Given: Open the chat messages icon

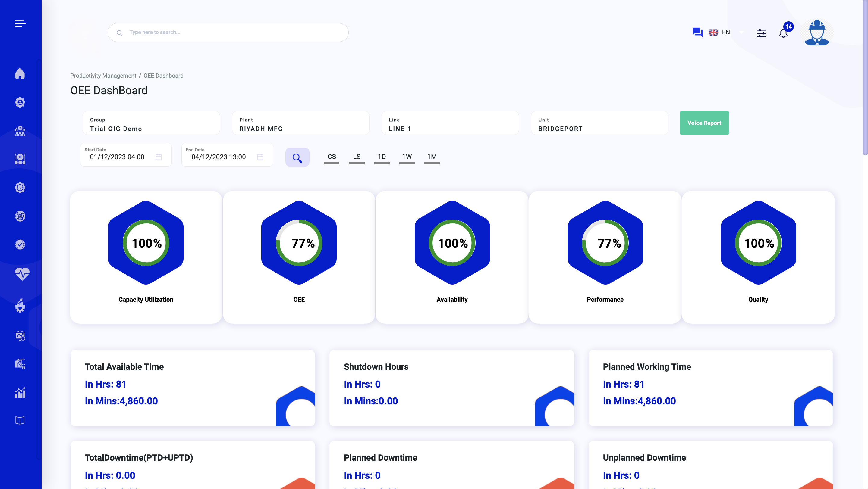Looking at the screenshot, I should (x=697, y=32).
